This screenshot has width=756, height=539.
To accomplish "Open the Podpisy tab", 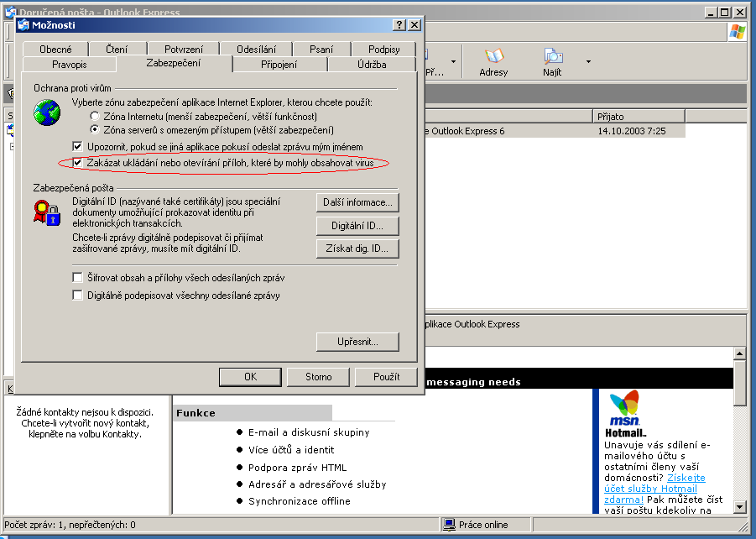I will [x=383, y=50].
